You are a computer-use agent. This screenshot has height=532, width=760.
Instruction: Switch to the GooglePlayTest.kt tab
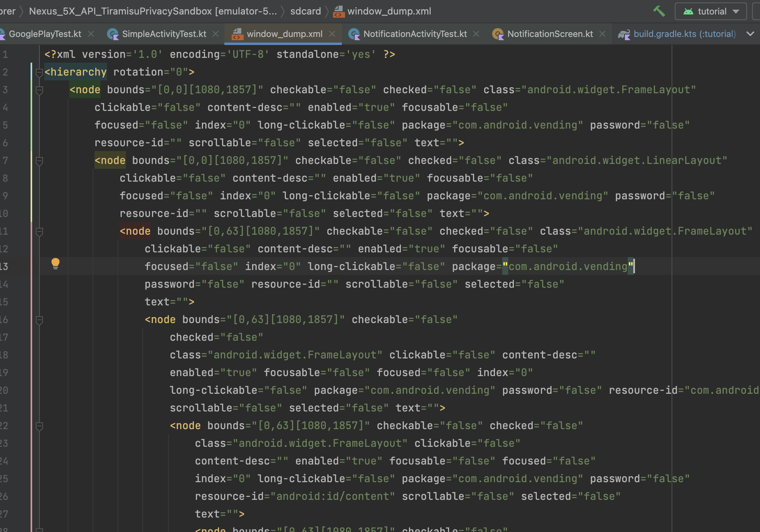[x=45, y=34]
